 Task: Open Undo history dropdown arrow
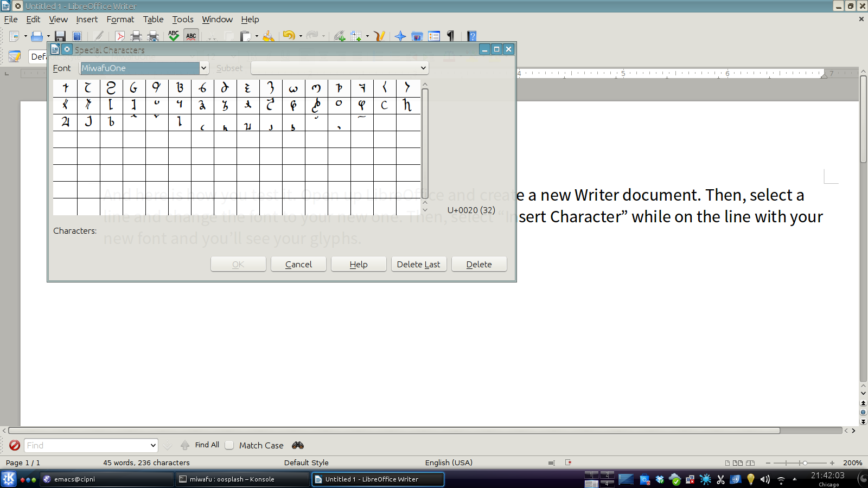coord(301,36)
